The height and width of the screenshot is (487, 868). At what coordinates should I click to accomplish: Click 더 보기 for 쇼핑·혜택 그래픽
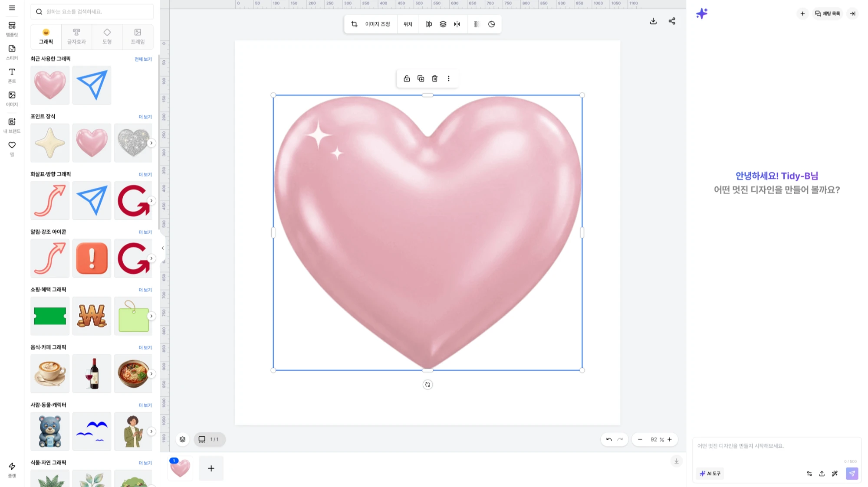145,290
